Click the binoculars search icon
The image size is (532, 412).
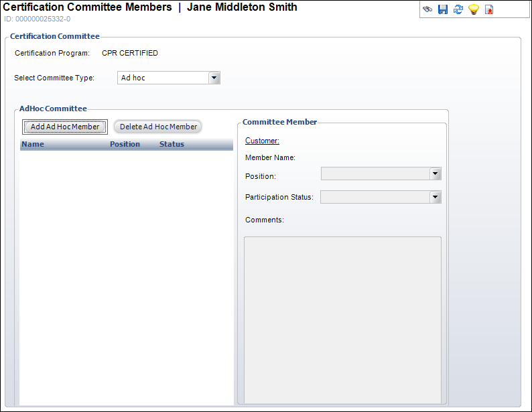pos(427,10)
